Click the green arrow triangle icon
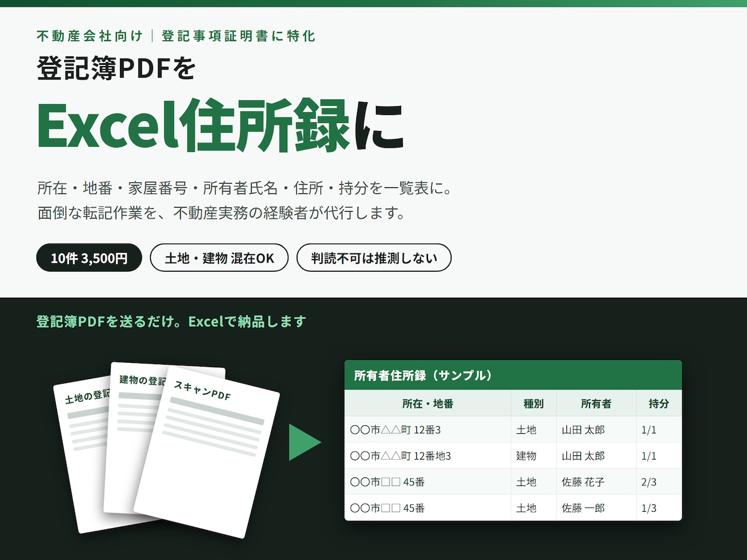Screen dimensions: 747x560 pyautogui.click(x=305, y=442)
